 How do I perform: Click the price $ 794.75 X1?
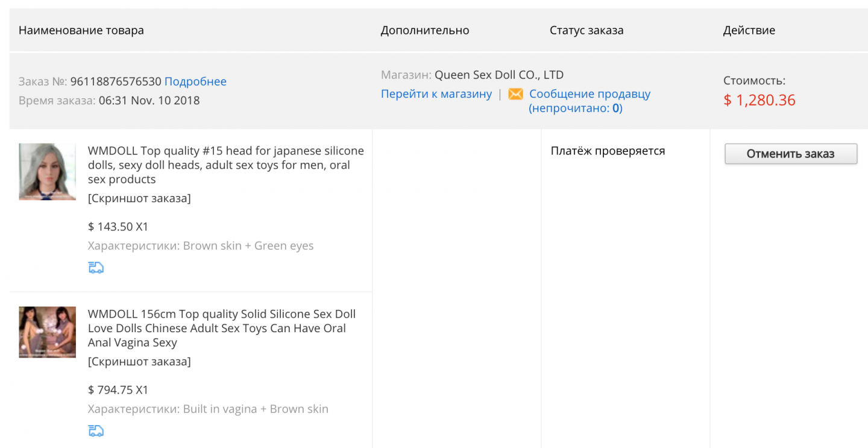(x=118, y=390)
